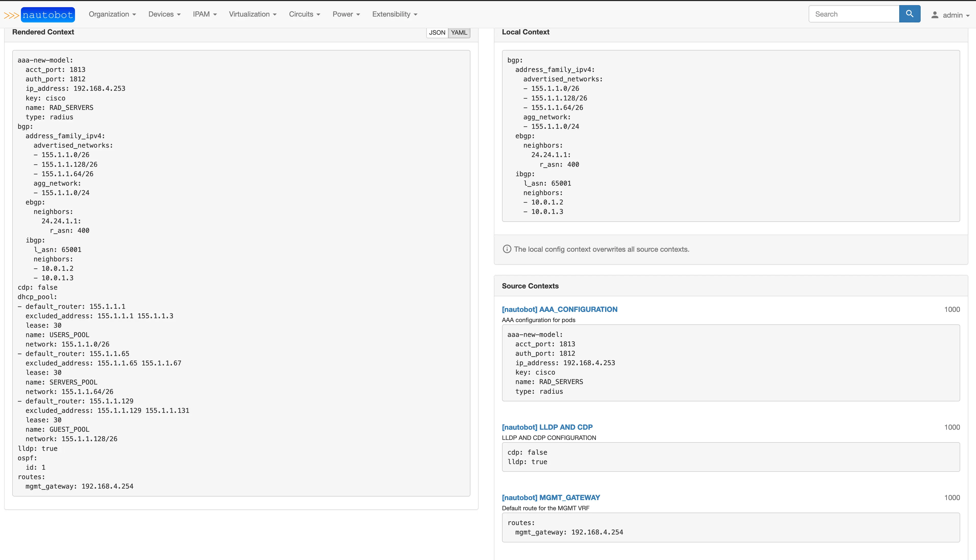Click the Local Context code block
This screenshot has height=560, width=976.
[730, 135]
